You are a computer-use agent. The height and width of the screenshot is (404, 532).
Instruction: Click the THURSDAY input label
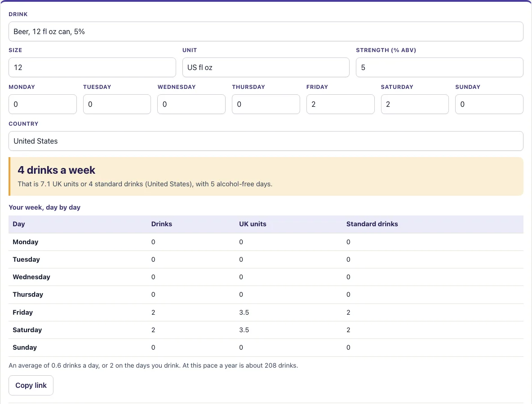point(248,87)
